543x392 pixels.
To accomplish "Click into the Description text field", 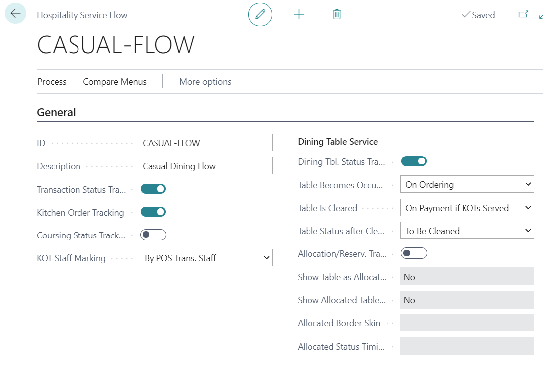I will click(206, 166).
